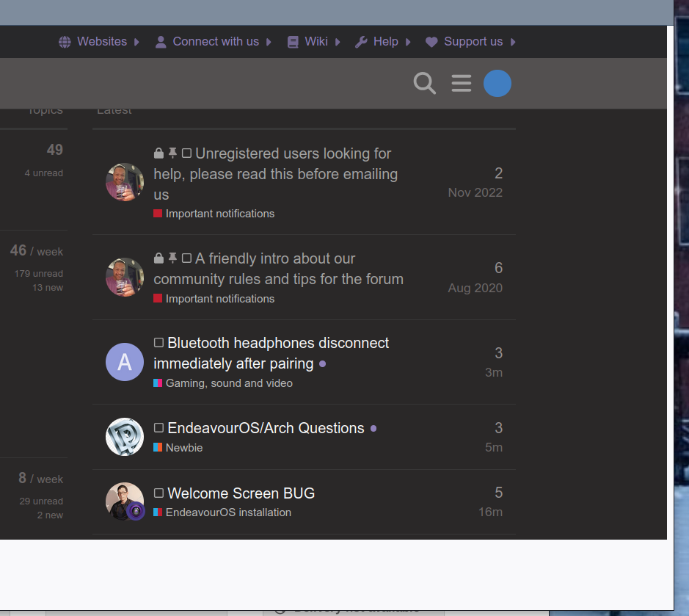
Task: Click the book icon beside Wiki
Action: tap(294, 42)
